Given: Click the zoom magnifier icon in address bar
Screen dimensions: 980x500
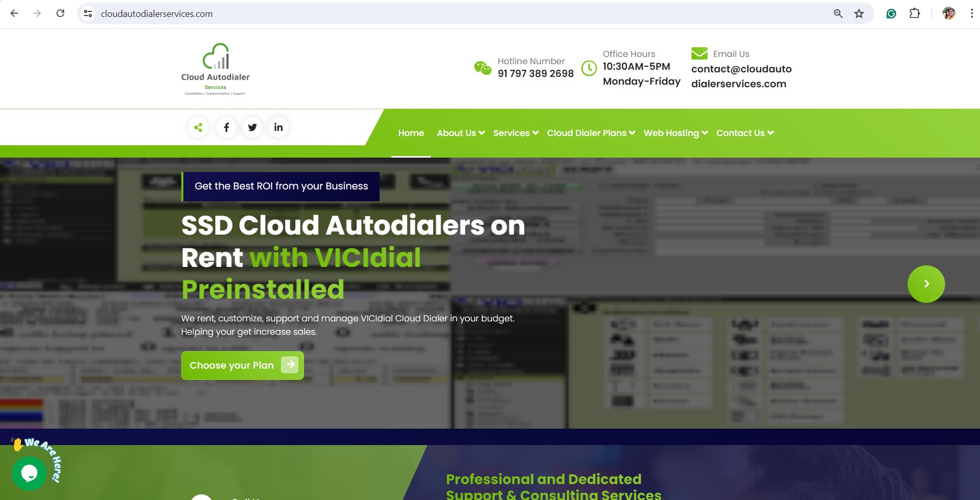Looking at the screenshot, I should [838, 13].
